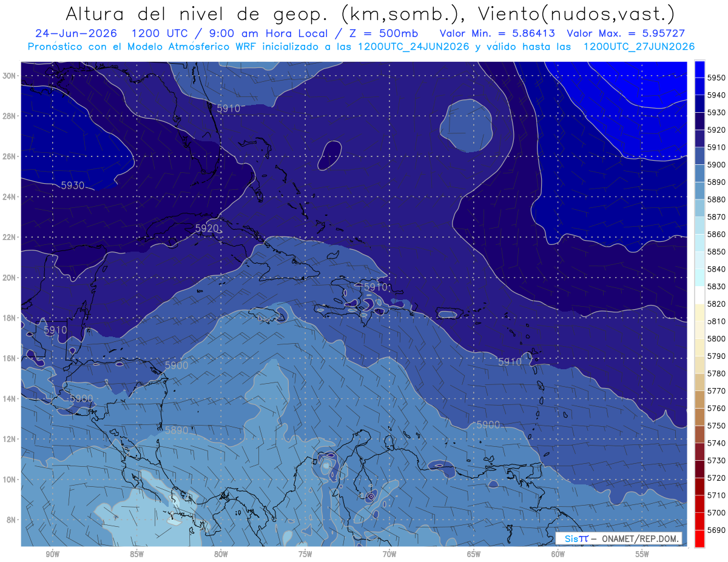The height and width of the screenshot is (562, 728).
Task: Click the colorbar tick label 5700
Action: pyautogui.click(x=716, y=512)
